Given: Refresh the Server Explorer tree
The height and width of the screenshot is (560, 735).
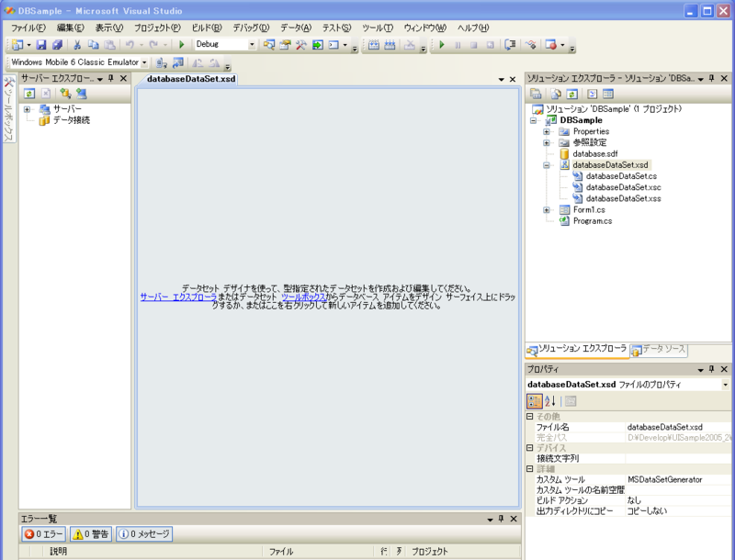Looking at the screenshot, I should pos(29,94).
